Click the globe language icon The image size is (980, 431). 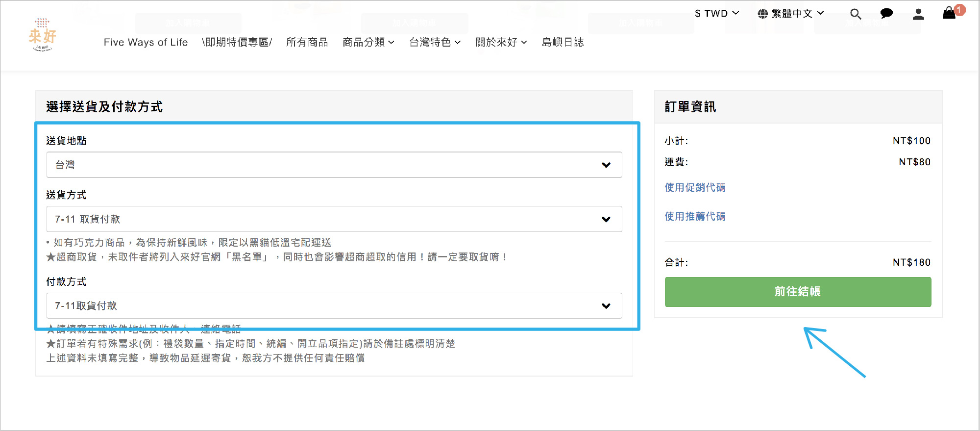pos(762,14)
